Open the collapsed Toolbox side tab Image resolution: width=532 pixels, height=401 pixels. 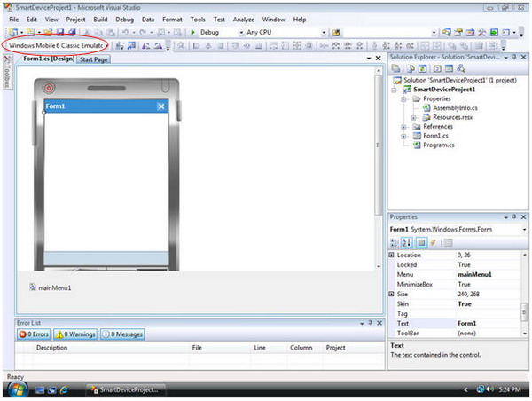point(7,71)
